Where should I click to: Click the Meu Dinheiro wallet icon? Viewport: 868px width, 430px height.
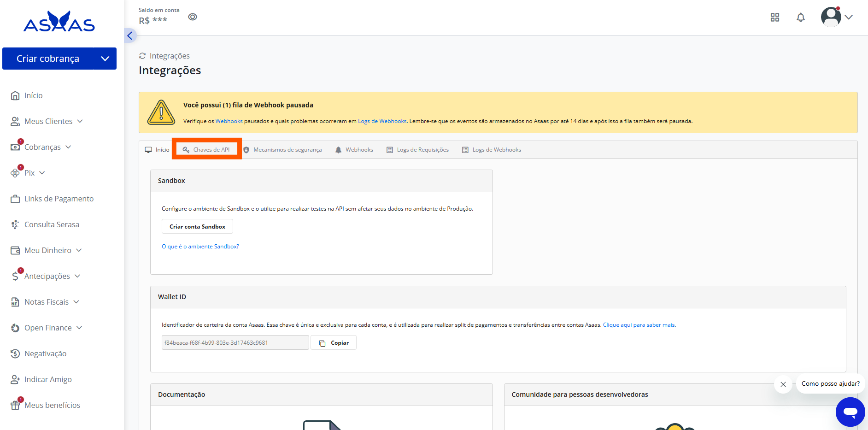(15, 250)
